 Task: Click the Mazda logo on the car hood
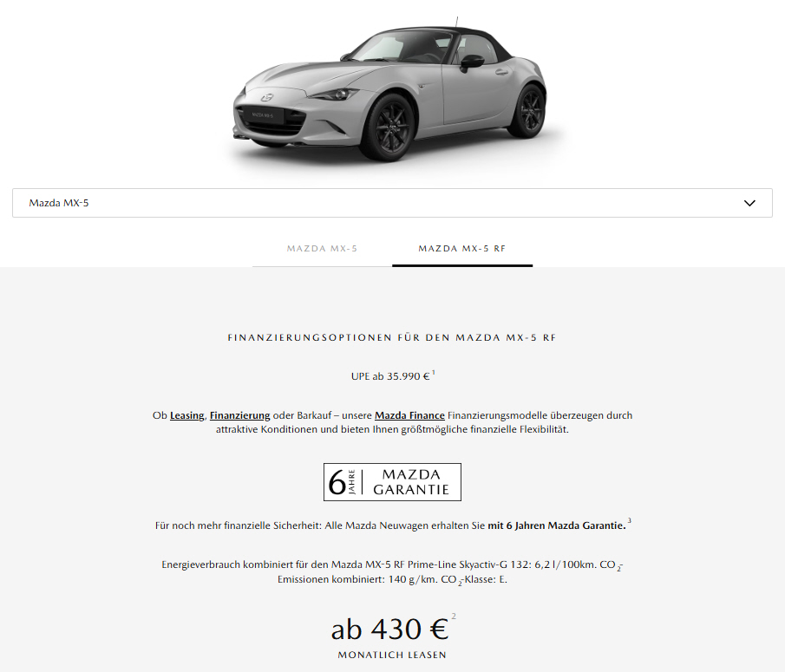tap(267, 97)
